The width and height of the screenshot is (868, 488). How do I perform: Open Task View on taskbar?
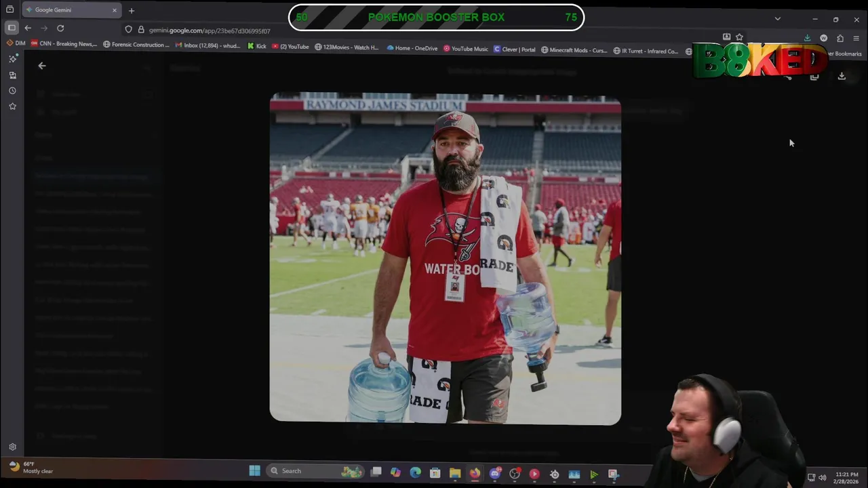(x=376, y=472)
